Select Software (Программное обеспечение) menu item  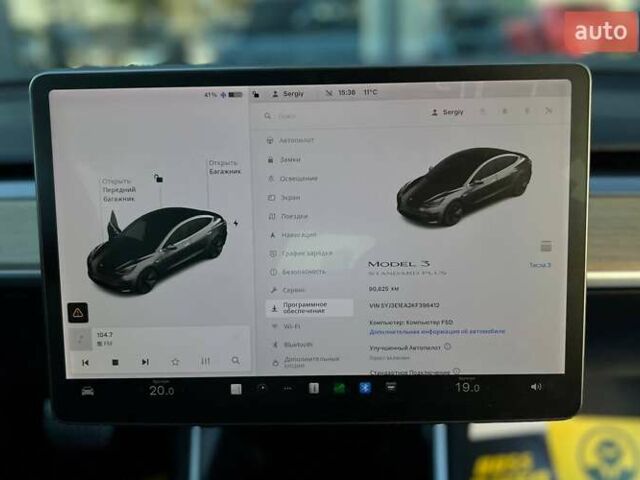click(x=309, y=308)
